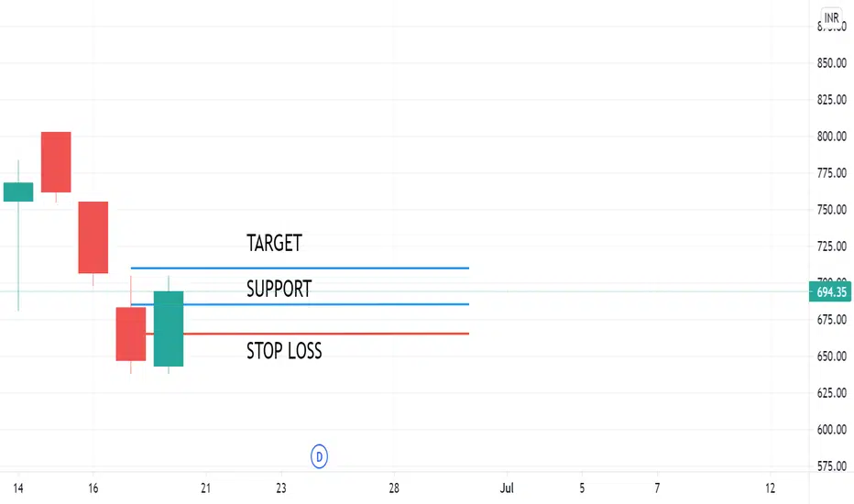
Task: Click the 750.00 price axis label
Action: click(831, 210)
